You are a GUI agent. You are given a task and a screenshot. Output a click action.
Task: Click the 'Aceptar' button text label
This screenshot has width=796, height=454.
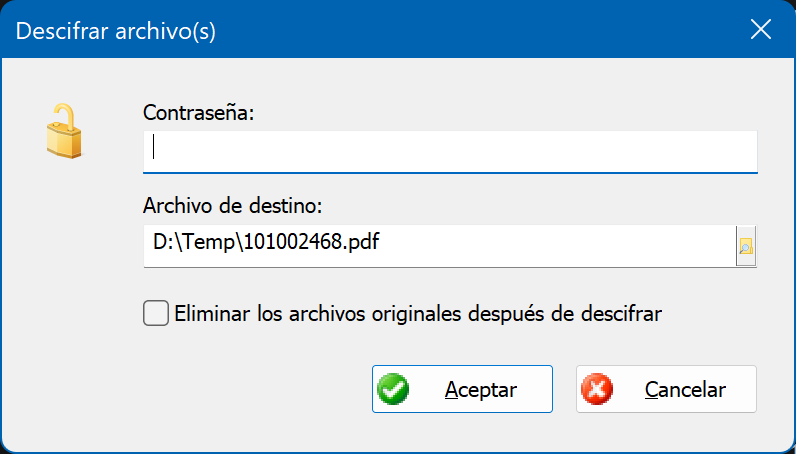pyautogui.click(x=481, y=390)
